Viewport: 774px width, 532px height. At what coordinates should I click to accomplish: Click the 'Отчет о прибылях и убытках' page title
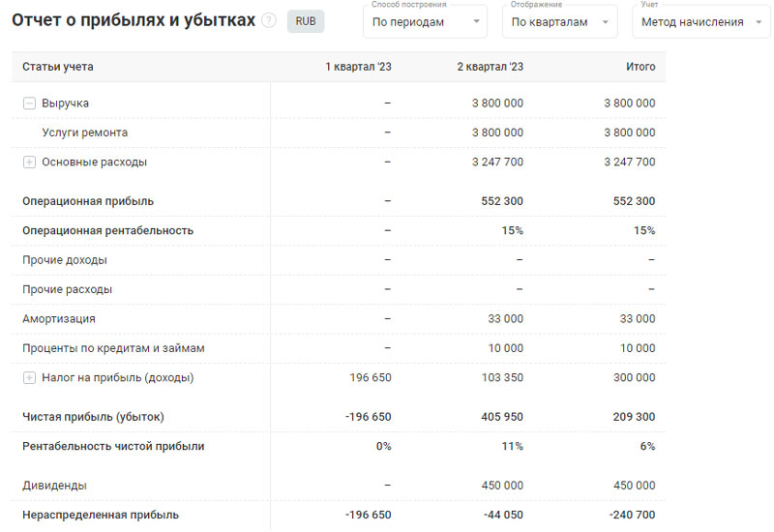pos(134,20)
